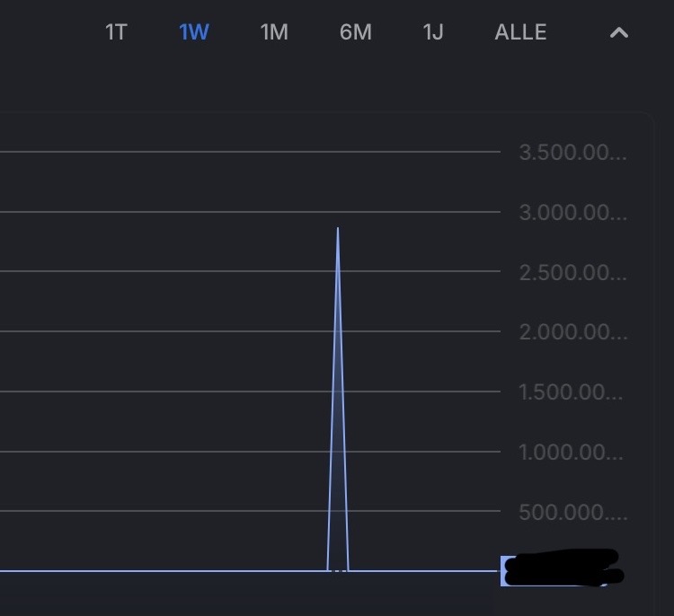Click the 2.000.00... axis label
Screen dimensions: 674x616
tap(572, 332)
